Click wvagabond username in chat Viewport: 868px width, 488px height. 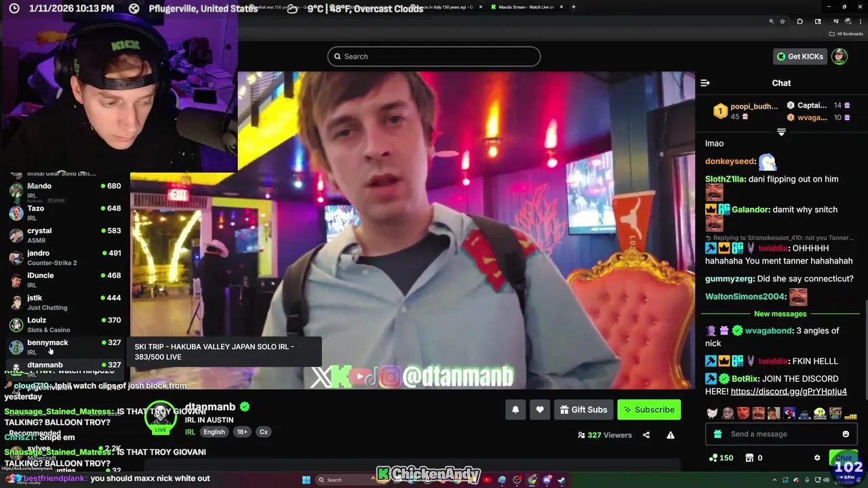pyautogui.click(x=768, y=331)
